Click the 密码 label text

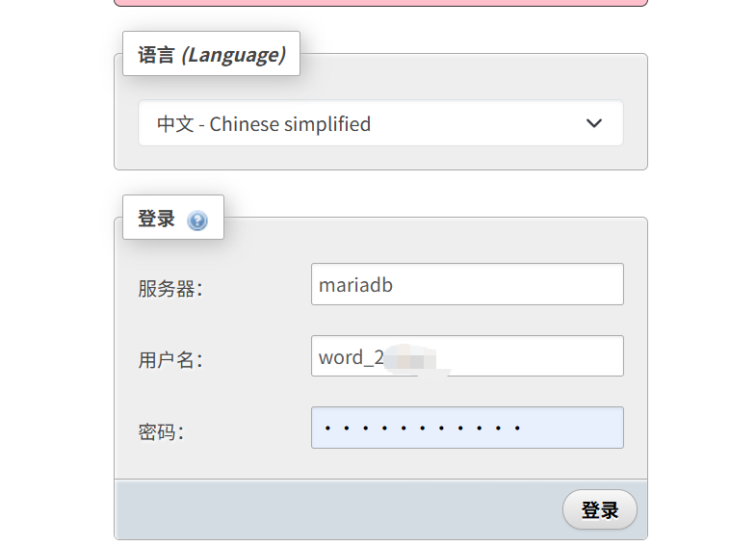pyautogui.click(x=160, y=431)
